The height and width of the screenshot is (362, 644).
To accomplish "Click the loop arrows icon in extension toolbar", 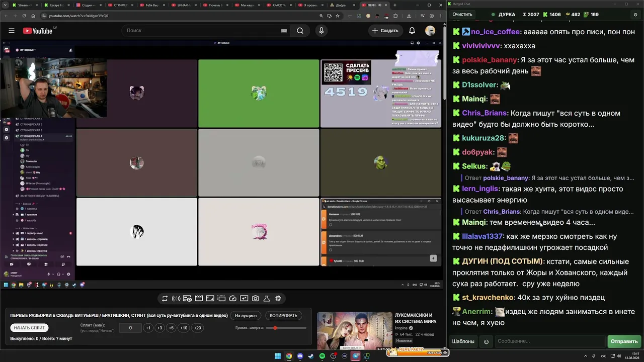I will tap(165, 299).
